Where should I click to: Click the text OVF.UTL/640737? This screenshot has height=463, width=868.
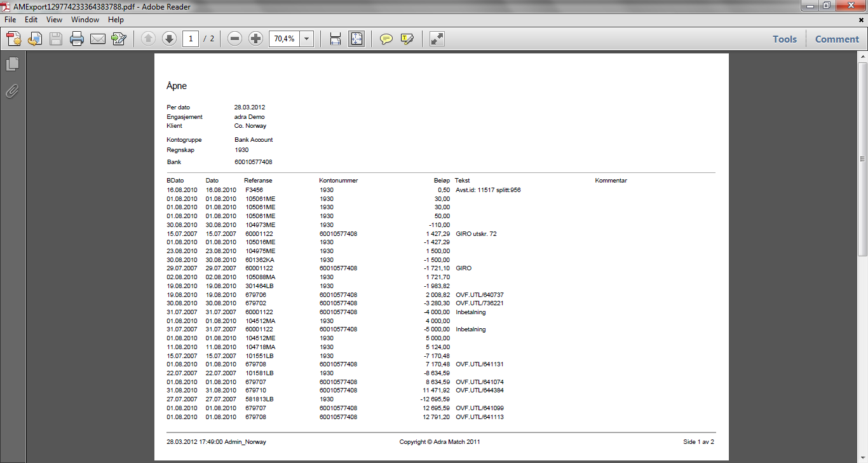point(480,294)
